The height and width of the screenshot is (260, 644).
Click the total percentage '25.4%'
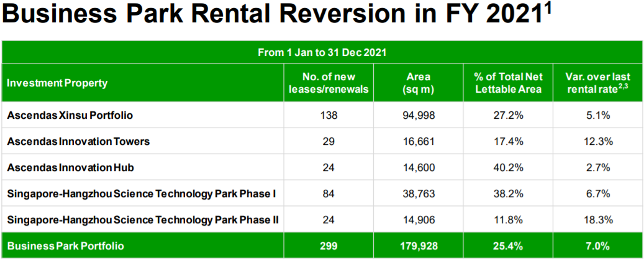(x=508, y=246)
